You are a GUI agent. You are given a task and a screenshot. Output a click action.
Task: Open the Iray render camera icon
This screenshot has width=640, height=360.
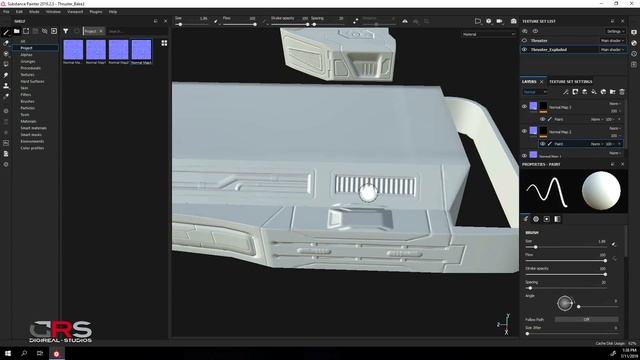pos(513,21)
